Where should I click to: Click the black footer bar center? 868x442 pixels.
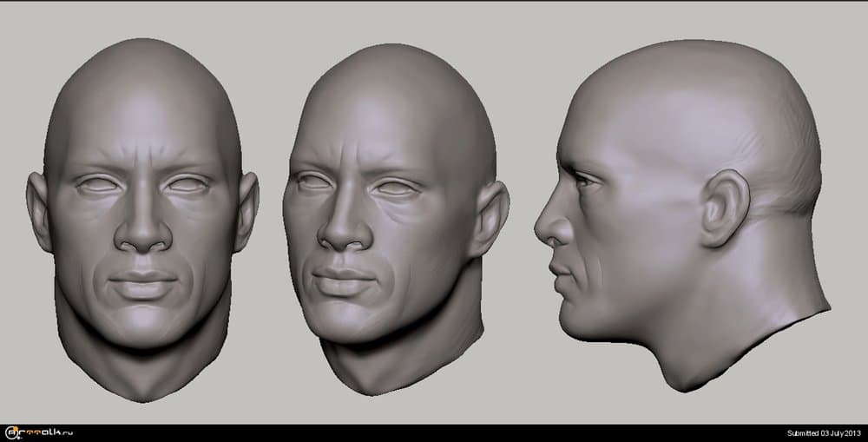coord(434,432)
